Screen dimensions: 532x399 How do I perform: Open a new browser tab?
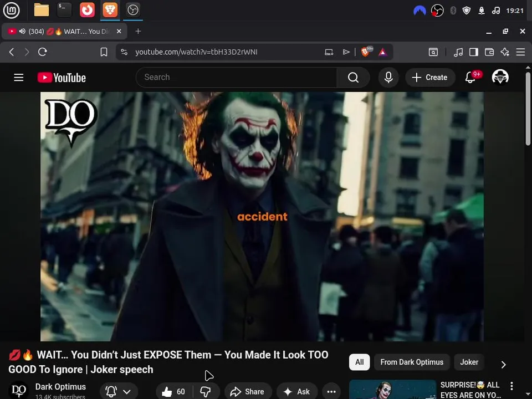coord(138,31)
